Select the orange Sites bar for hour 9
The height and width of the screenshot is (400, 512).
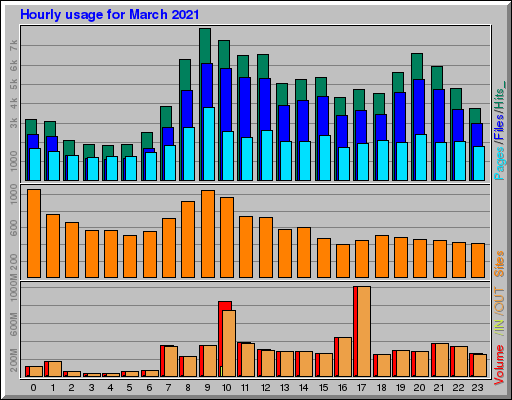click(x=208, y=234)
